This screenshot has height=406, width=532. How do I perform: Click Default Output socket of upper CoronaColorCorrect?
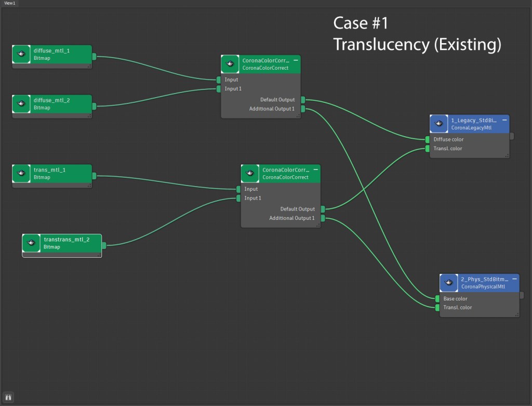click(303, 100)
